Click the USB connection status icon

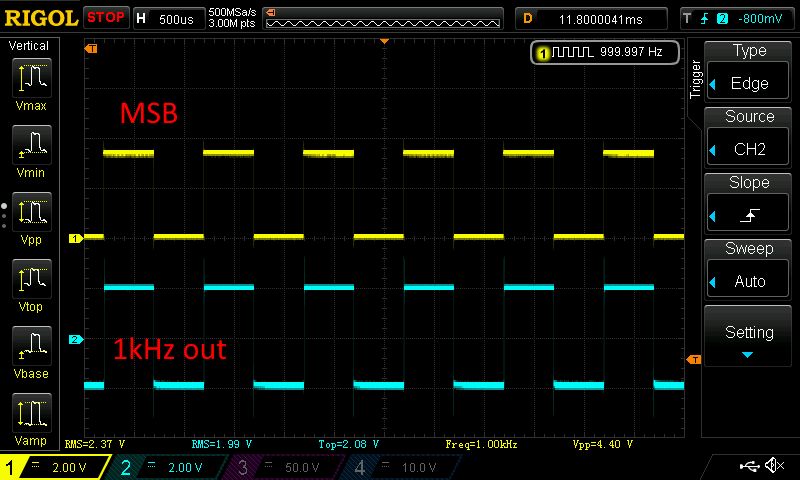click(749, 465)
